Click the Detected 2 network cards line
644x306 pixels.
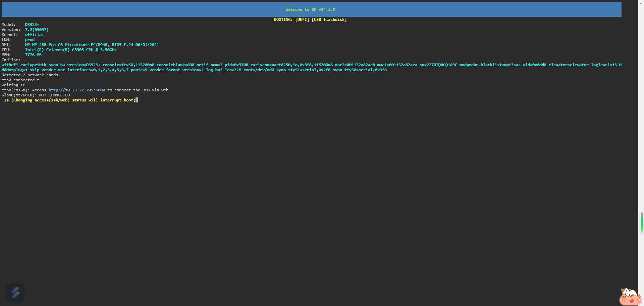click(31, 75)
